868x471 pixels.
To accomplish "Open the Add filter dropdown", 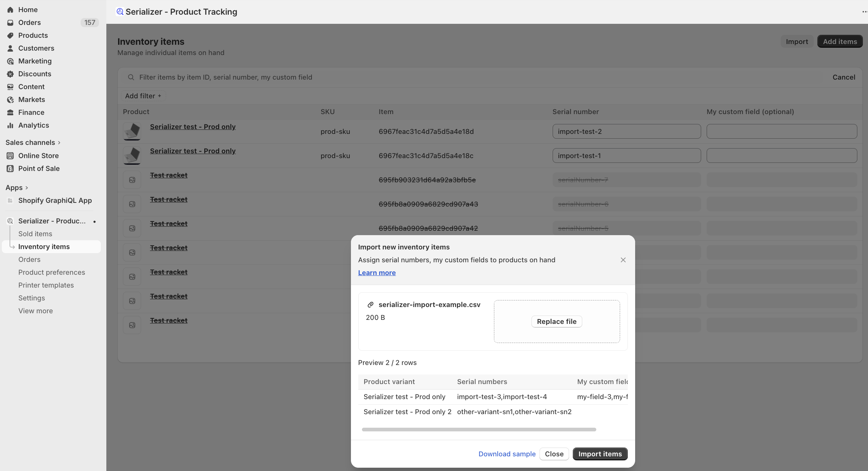I will click(143, 96).
